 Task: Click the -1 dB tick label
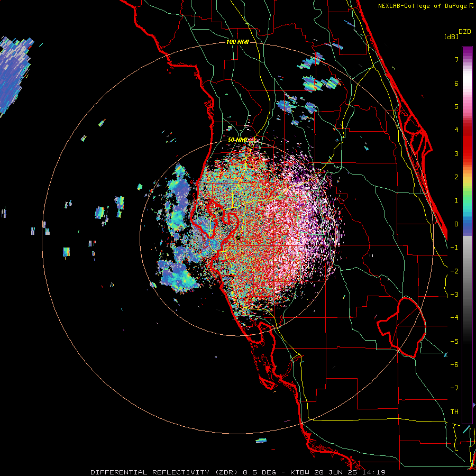point(454,248)
